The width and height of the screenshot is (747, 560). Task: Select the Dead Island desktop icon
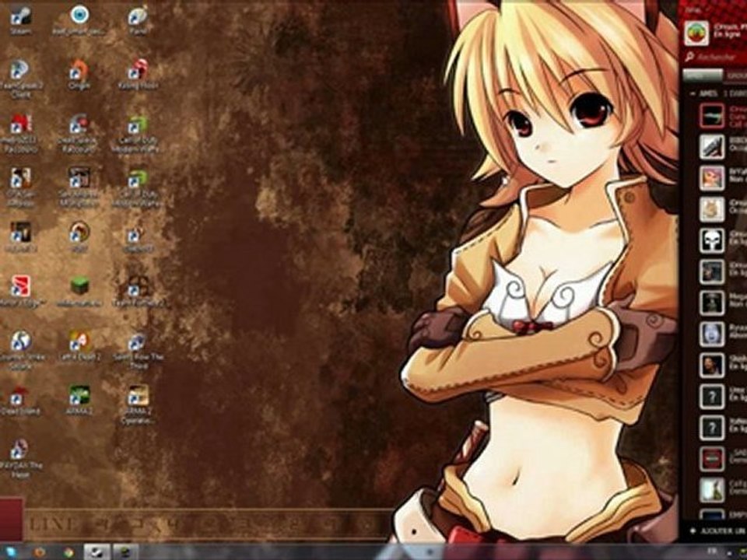click(x=20, y=400)
